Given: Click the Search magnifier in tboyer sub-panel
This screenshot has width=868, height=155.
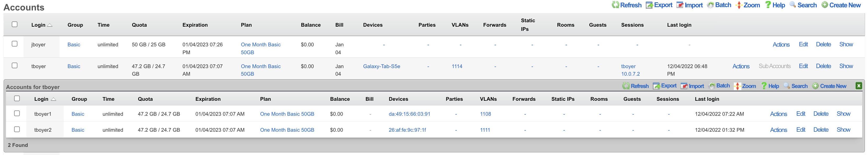Looking at the screenshot, I should 787,86.
